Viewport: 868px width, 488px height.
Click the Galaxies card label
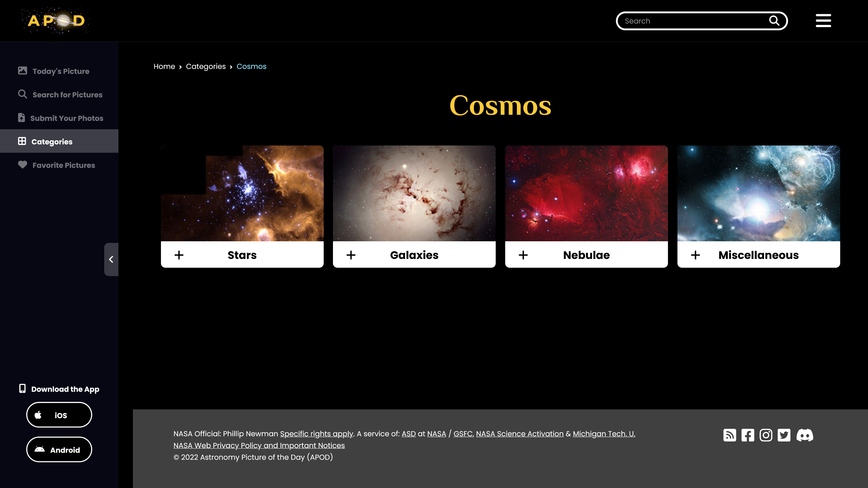point(414,255)
